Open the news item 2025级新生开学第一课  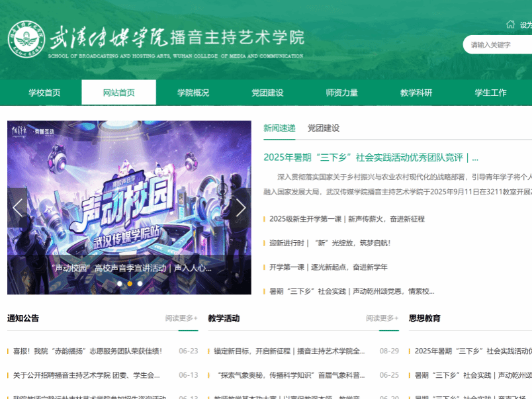click(x=347, y=219)
